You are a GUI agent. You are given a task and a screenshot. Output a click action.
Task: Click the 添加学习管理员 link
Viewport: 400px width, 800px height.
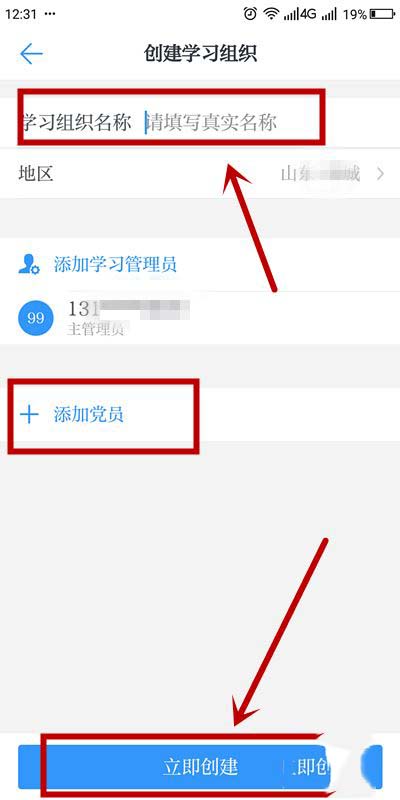115,264
